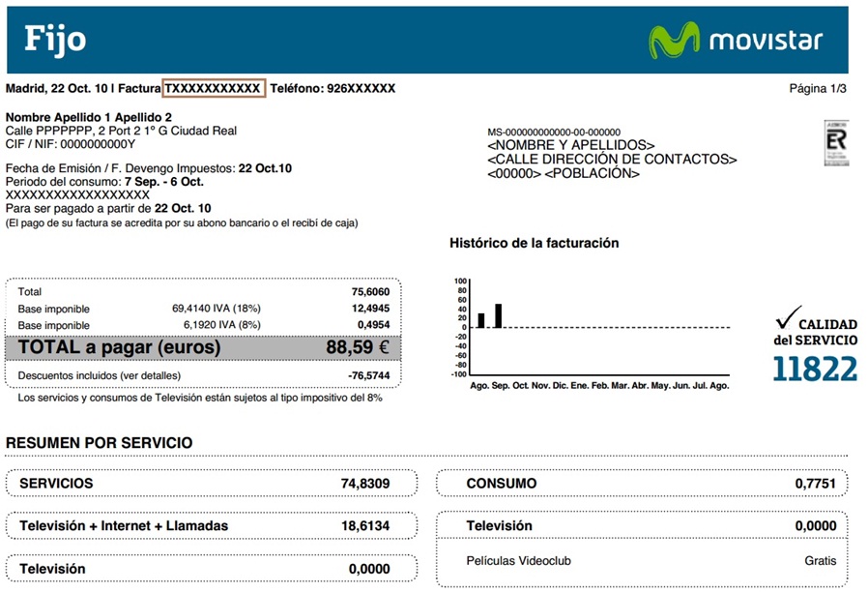Screen dimensions: 868x593
Task: Select the SERVICIOS 74,8309 box
Action: (x=212, y=484)
